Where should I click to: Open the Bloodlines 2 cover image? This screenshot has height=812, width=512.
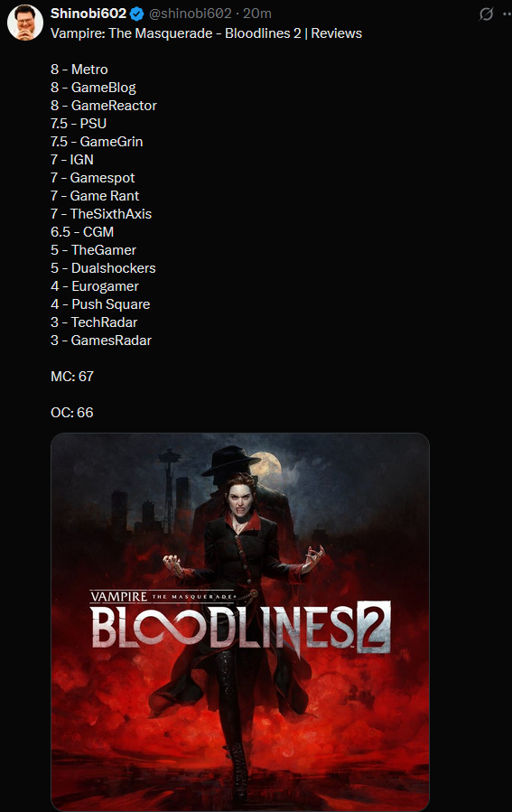tap(240, 622)
